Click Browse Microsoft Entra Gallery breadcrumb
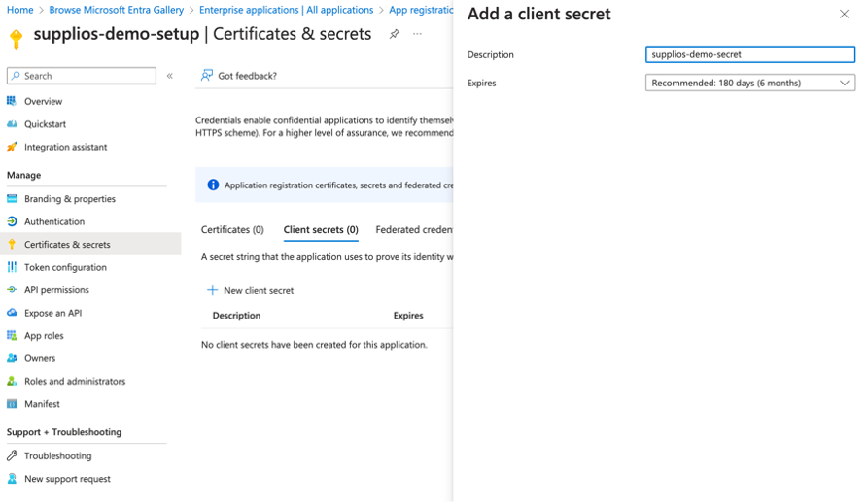Screen dimensions: 867x504 tap(116, 10)
